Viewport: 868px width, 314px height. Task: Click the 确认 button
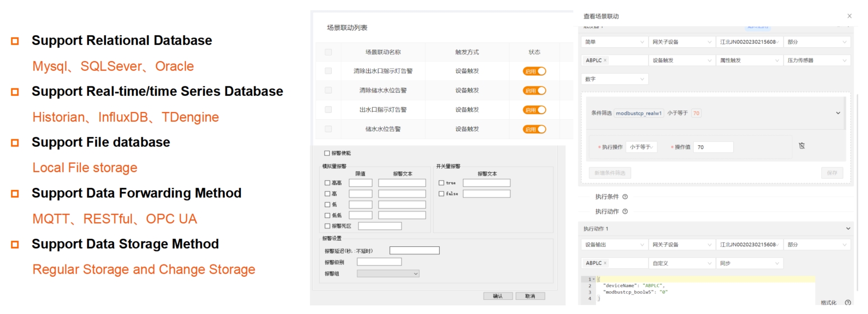point(498,296)
